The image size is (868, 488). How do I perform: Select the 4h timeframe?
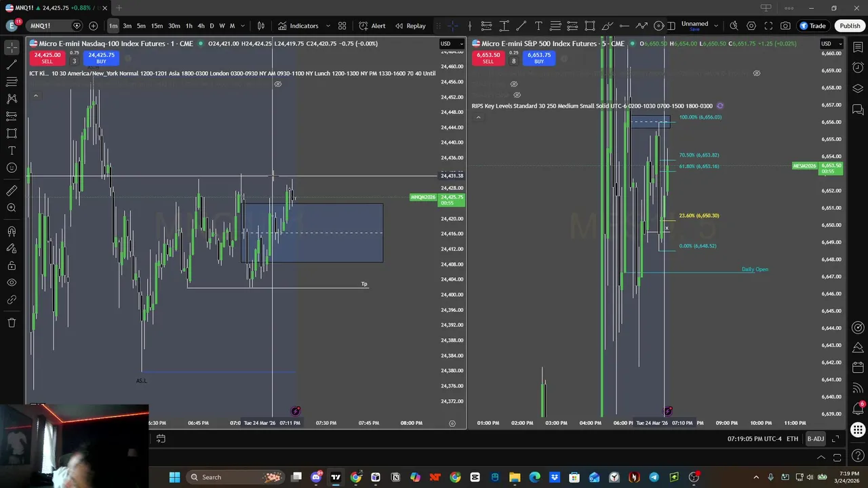pyautogui.click(x=201, y=26)
